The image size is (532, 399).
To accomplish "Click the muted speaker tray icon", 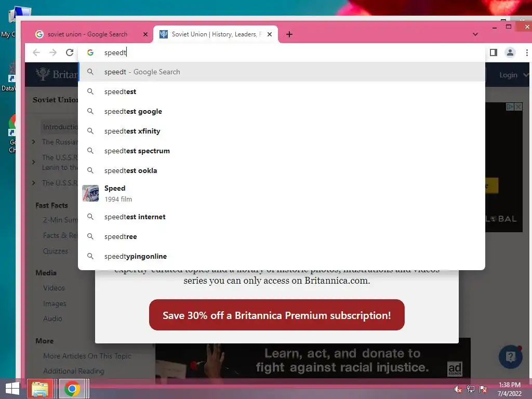I will pos(458,389).
